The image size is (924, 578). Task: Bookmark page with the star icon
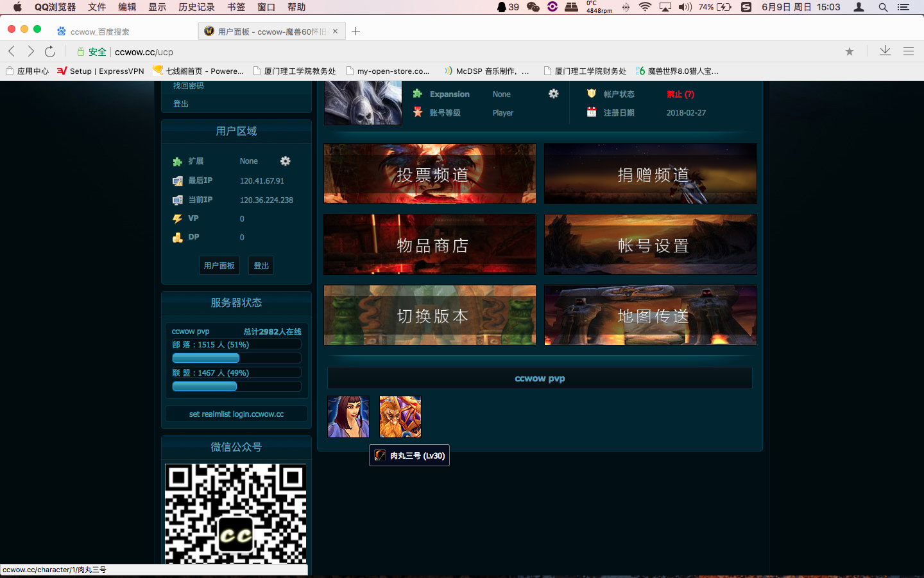pyautogui.click(x=849, y=51)
